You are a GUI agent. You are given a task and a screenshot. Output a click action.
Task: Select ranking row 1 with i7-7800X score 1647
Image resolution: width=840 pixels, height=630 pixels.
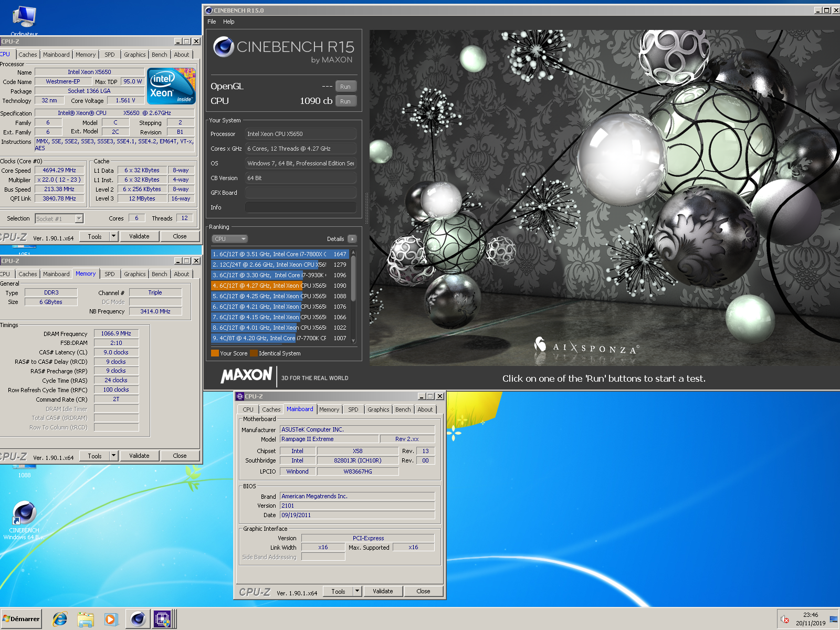point(280,254)
